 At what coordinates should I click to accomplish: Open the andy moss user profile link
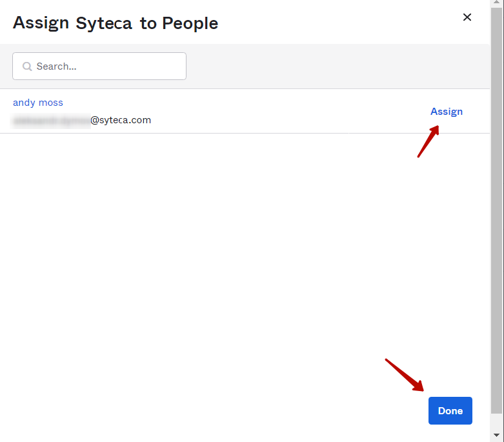click(38, 103)
